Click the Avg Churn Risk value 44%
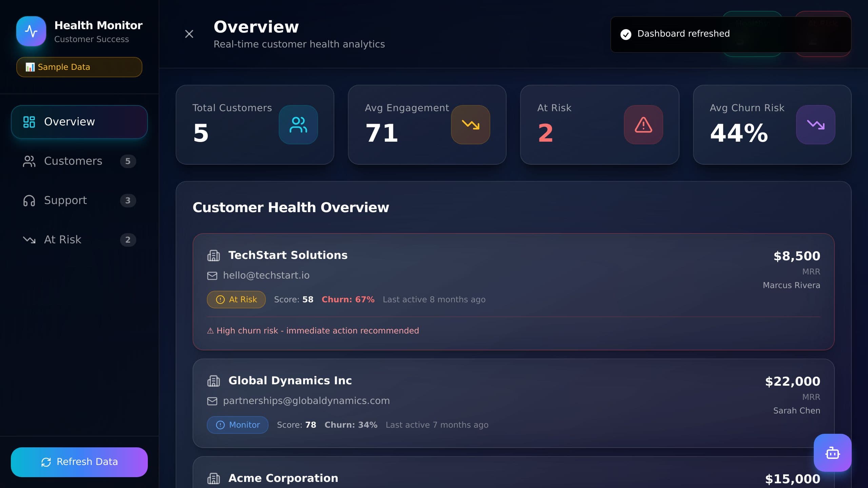Viewport: 868px width, 488px height. 739,133
